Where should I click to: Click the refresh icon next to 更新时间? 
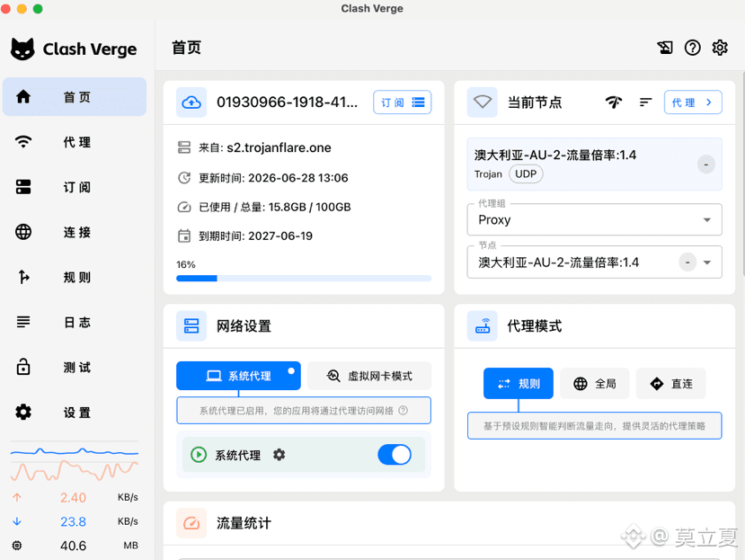click(184, 178)
